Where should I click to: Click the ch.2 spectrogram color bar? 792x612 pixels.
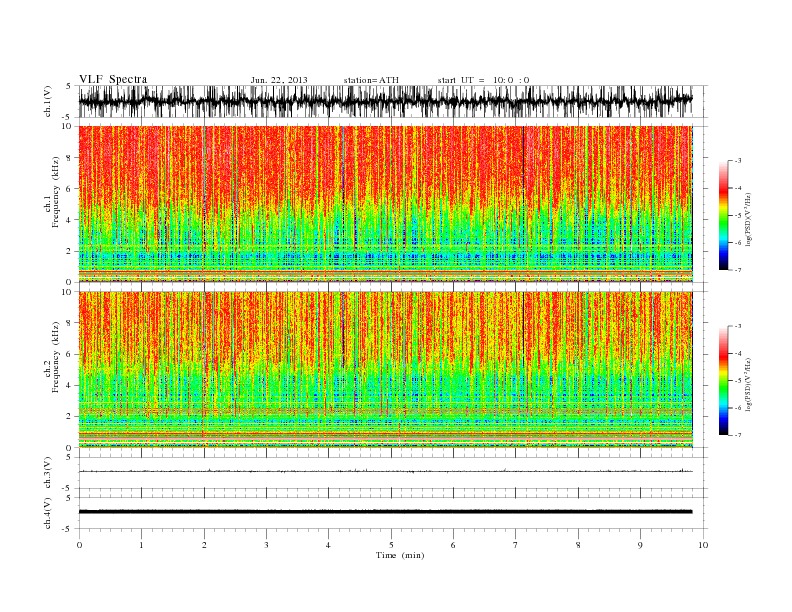coord(723,381)
